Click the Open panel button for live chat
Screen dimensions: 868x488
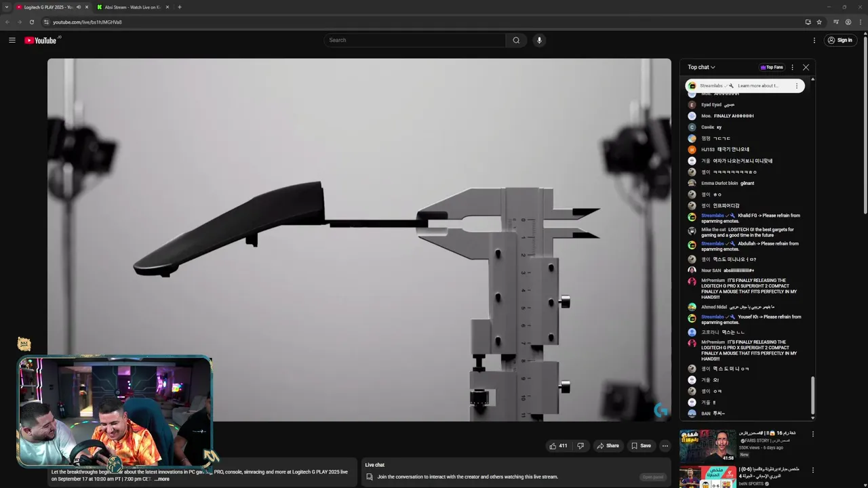click(x=653, y=477)
